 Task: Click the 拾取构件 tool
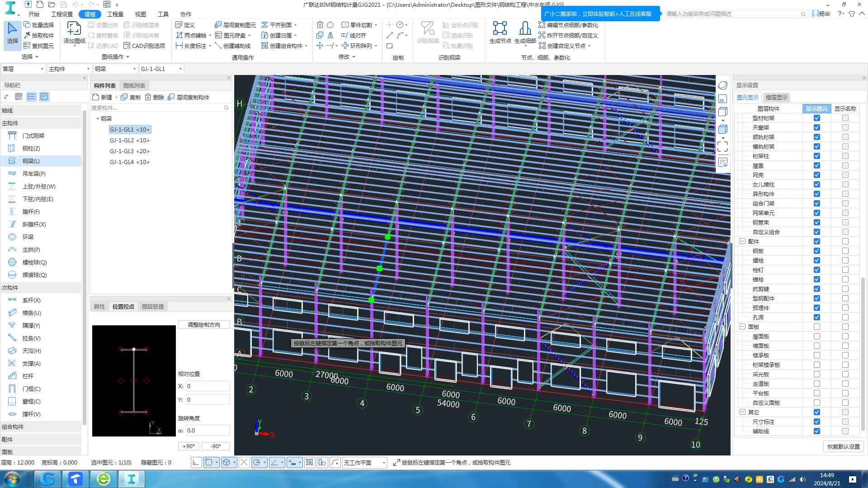coord(39,35)
